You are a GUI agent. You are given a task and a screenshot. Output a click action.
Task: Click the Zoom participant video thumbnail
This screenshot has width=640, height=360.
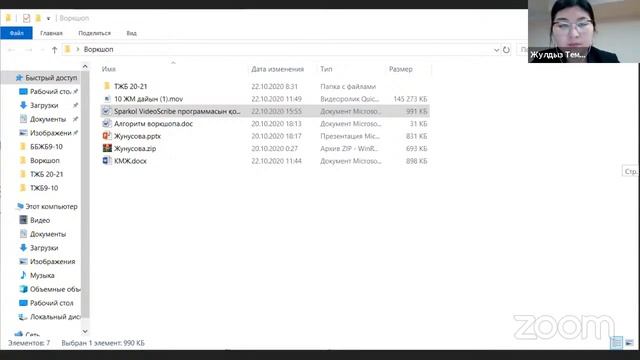click(x=584, y=31)
